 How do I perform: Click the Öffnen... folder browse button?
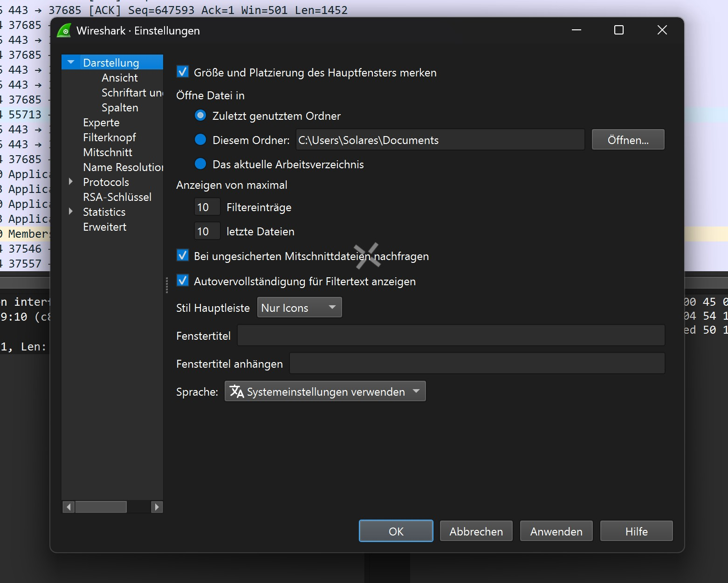click(628, 140)
